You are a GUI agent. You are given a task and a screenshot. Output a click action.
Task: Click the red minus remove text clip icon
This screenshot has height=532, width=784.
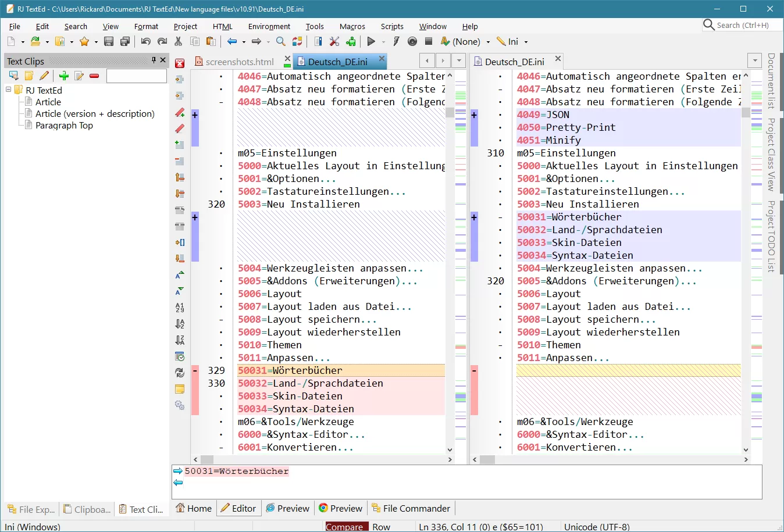coord(94,76)
